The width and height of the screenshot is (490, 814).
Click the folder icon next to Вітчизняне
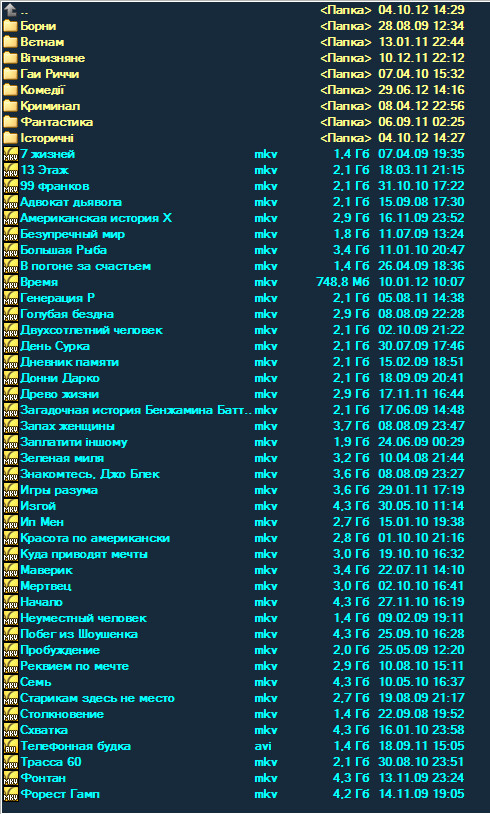tap(10, 58)
